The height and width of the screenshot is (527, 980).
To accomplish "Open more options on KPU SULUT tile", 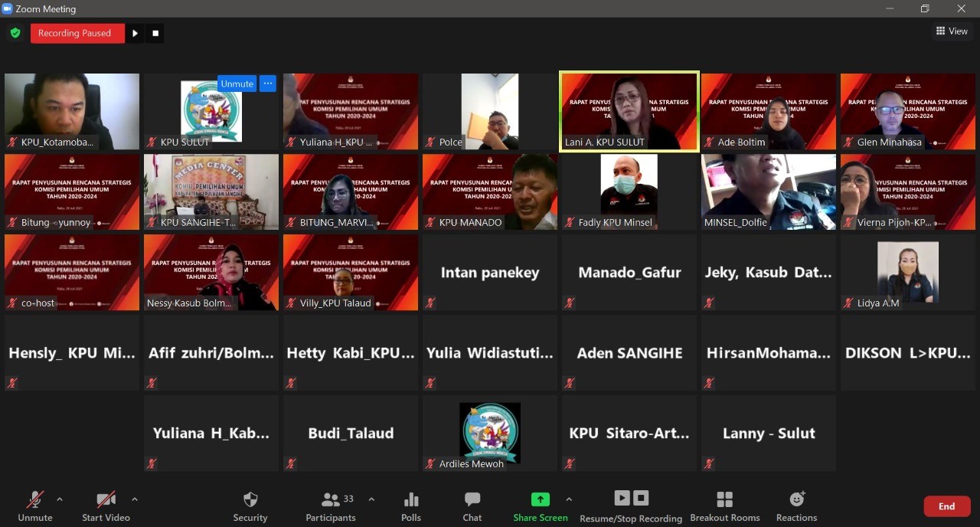I will [x=267, y=83].
